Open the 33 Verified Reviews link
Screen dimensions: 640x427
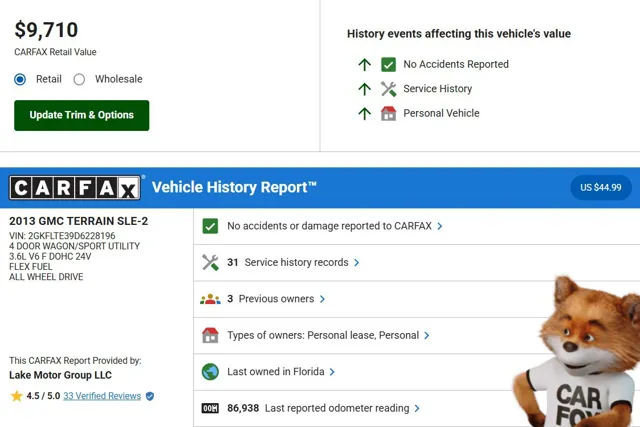click(x=102, y=396)
